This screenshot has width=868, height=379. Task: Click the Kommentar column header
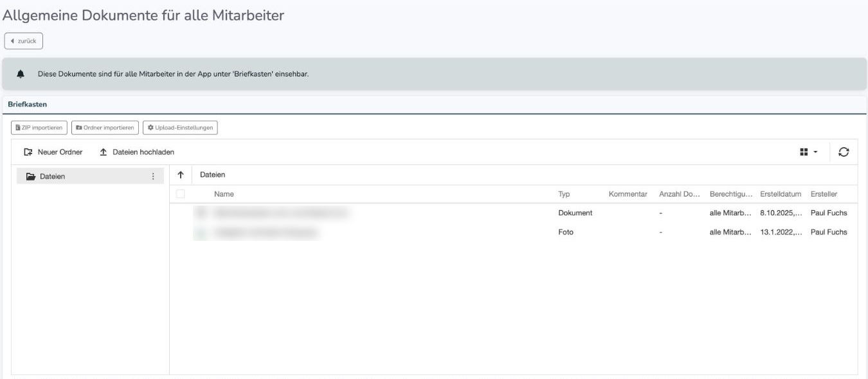coord(628,194)
